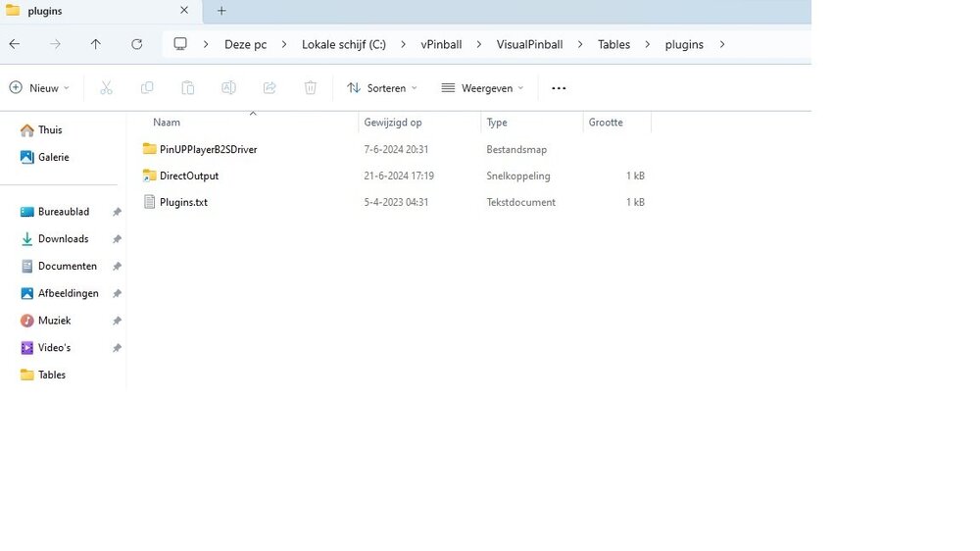980x551 pixels.
Task: Click date 21-6-2024 17:19
Action: point(399,175)
